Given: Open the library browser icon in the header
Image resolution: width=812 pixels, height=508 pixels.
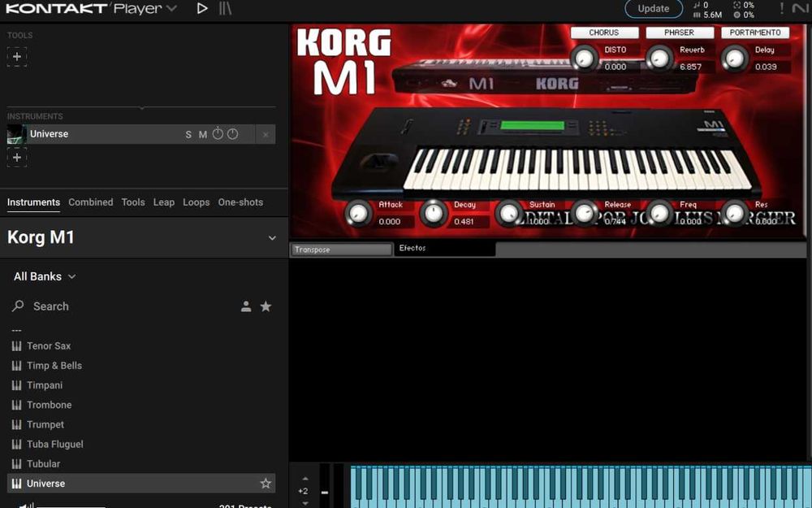Looking at the screenshot, I should (x=225, y=8).
